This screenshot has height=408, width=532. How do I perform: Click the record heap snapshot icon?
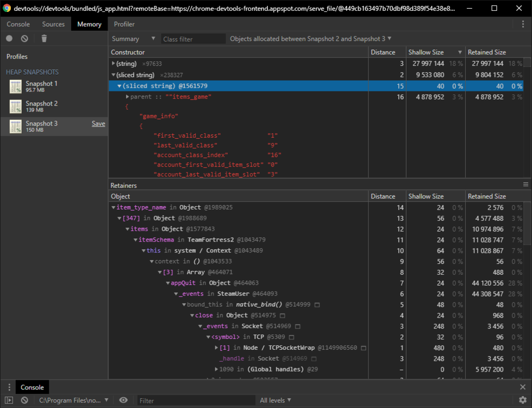pyautogui.click(x=9, y=39)
